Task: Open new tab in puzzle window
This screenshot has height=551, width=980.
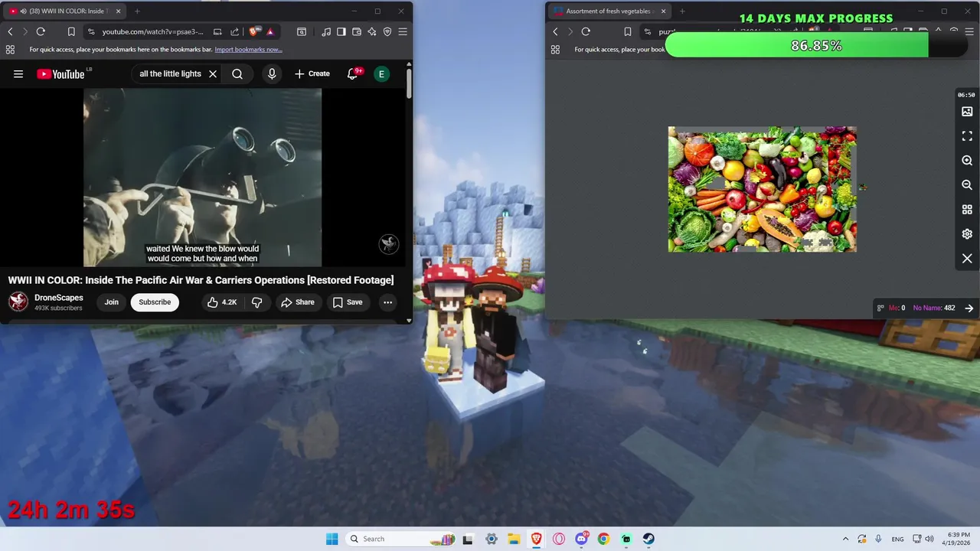Action: [x=682, y=11]
